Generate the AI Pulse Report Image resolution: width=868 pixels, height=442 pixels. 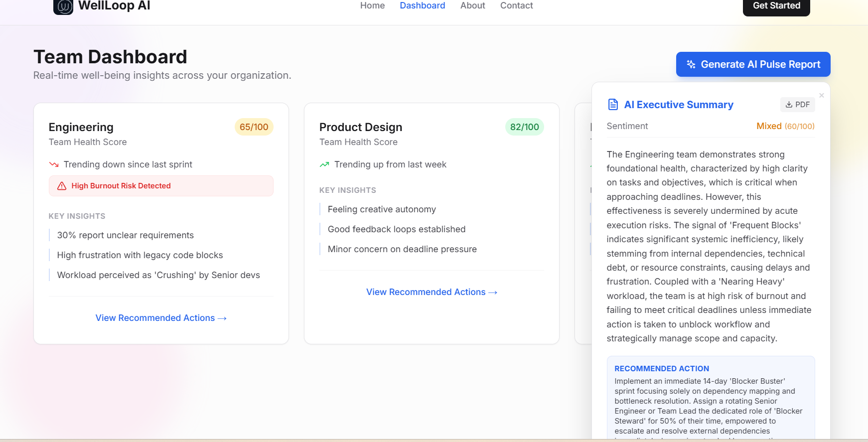point(753,64)
